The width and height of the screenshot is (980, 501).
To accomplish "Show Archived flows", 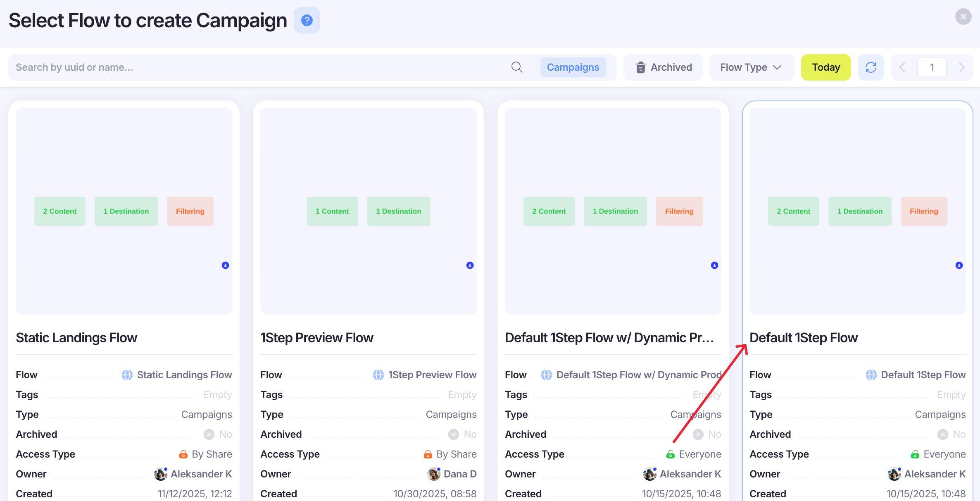I will click(x=663, y=67).
